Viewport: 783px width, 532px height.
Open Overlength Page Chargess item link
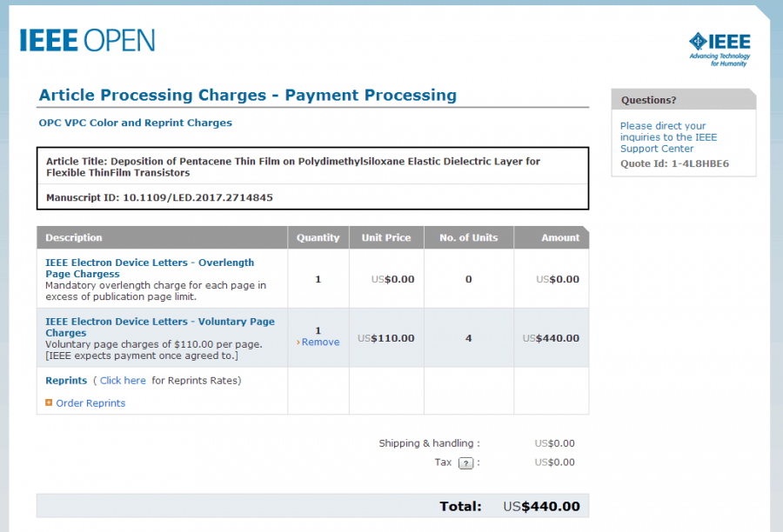150,268
